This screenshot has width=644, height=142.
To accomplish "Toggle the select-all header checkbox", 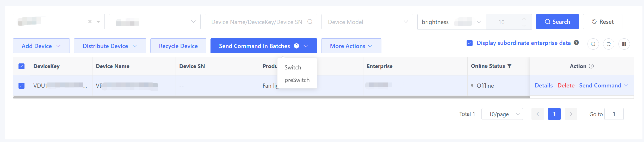I will click(22, 66).
